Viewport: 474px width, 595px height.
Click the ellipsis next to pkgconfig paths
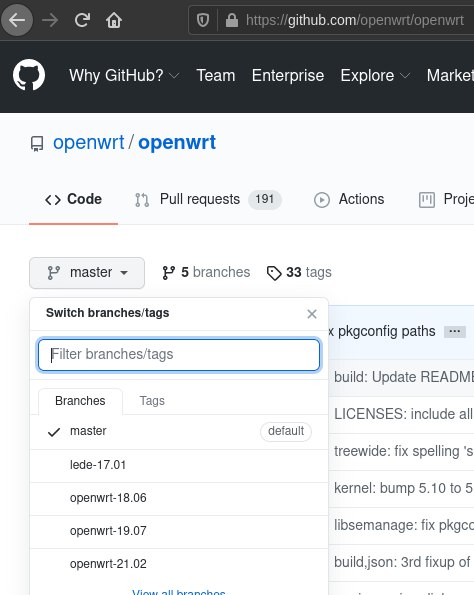click(x=455, y=332)
